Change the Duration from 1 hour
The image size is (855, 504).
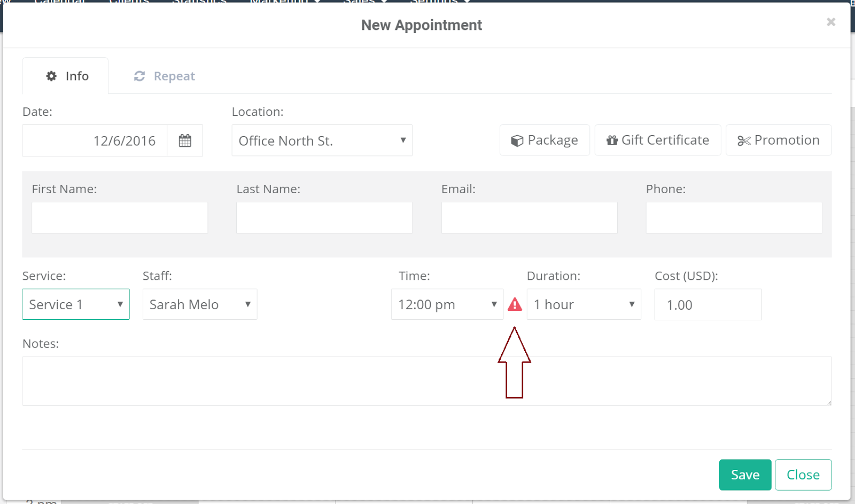tap(584, 304)
